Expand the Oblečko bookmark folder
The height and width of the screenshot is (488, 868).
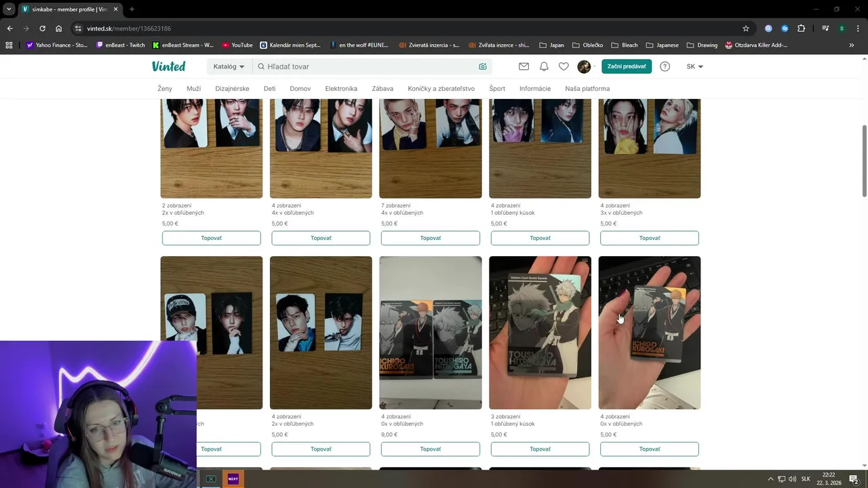click(587, 45)
